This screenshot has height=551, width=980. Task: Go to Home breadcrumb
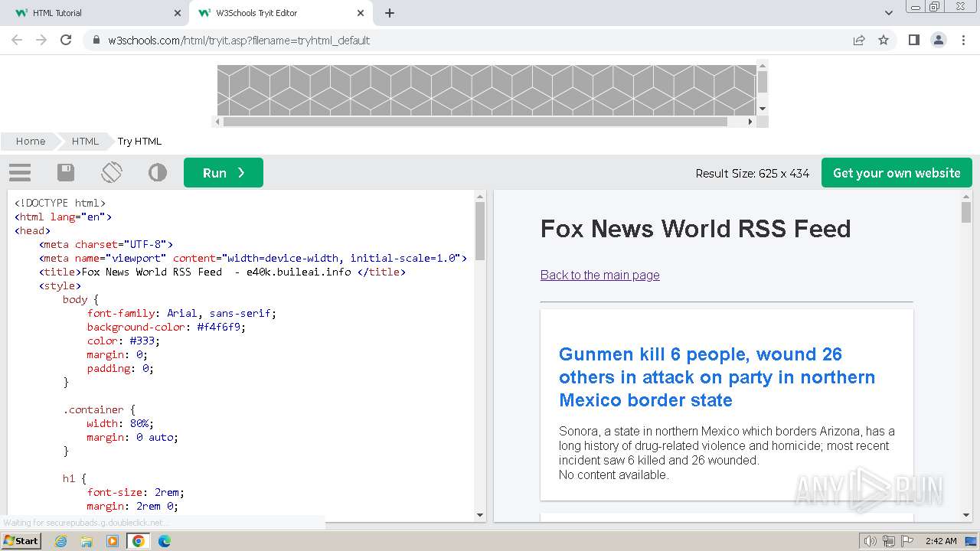pos(31,141)
